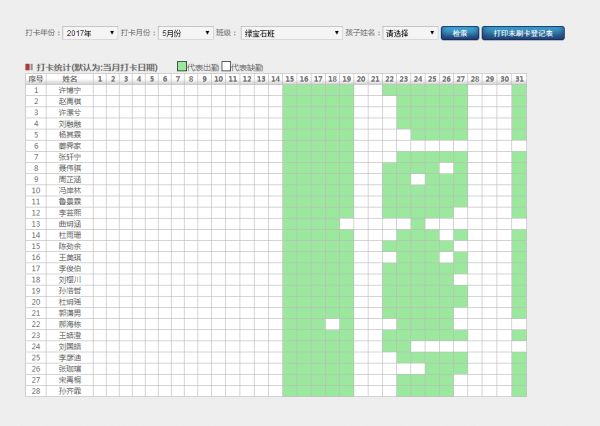The height and width of the screenshot is (426, 600).
Task: Select the day 10 column header
Action: click(x=218, y=79)
